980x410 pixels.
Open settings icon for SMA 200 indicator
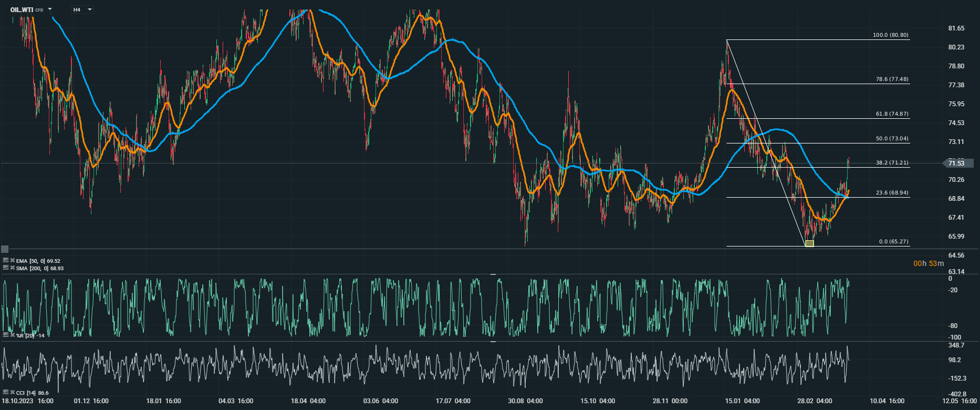6,268
